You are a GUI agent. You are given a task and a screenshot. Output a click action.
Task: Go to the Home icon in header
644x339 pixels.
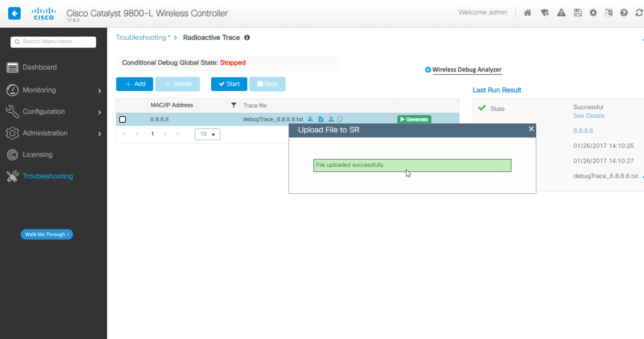528,13
